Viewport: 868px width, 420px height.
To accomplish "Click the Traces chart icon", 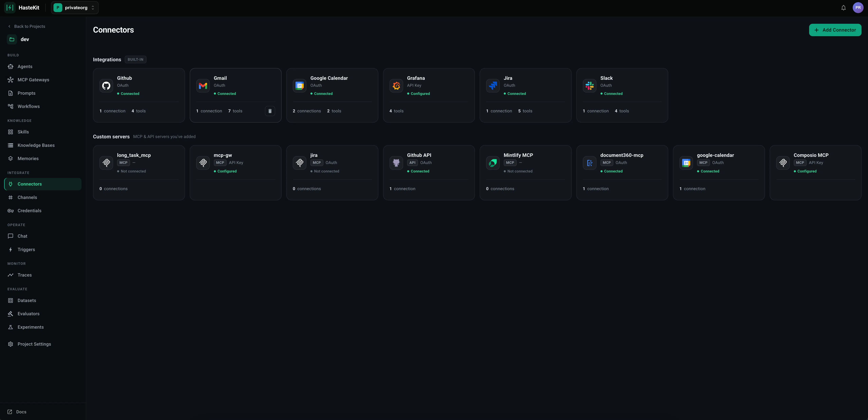I will point(11,275).
